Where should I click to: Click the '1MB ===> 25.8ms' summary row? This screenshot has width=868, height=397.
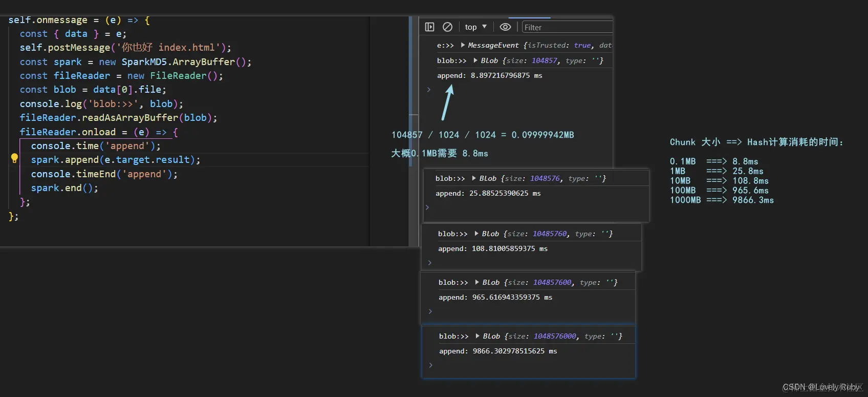click(x=717, y=171)
